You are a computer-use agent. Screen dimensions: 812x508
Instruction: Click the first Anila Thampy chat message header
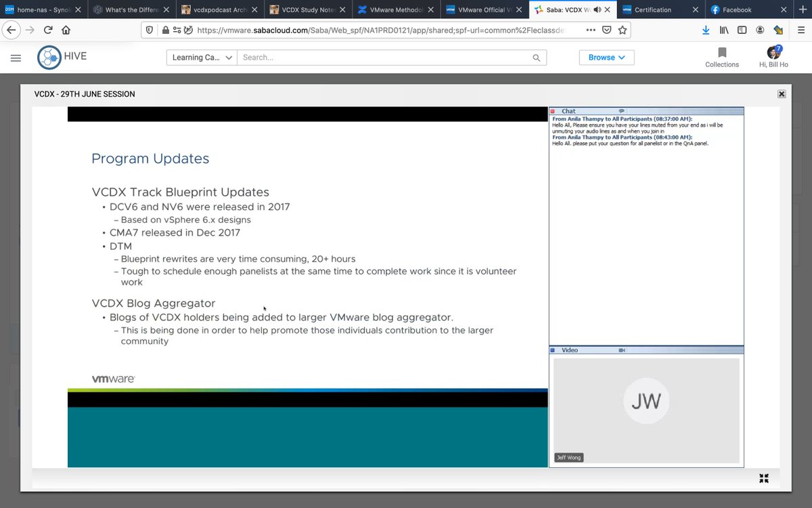623,119
